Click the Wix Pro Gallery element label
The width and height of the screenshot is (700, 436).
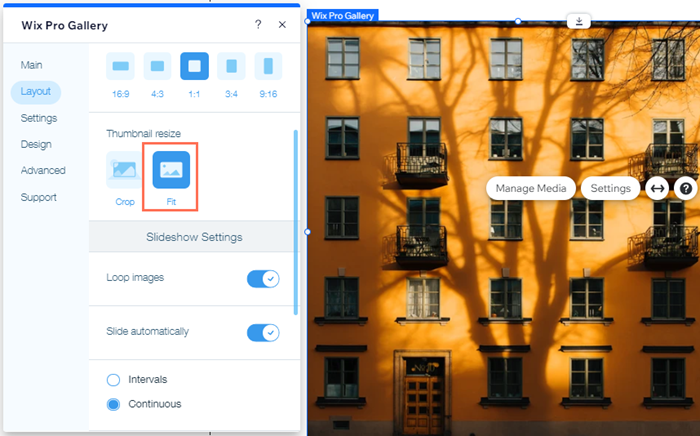[342, 16]
